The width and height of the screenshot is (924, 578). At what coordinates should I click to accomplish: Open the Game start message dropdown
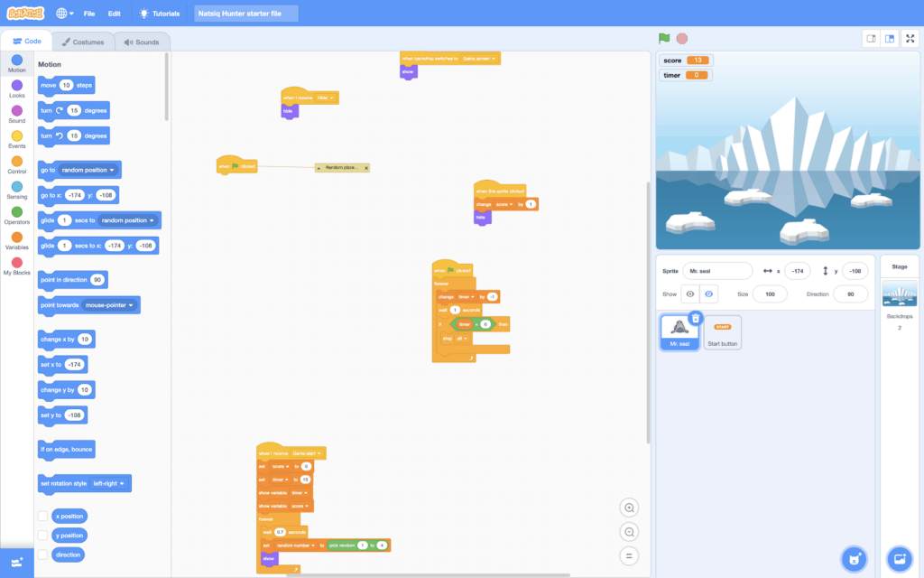tap(307, 453)
